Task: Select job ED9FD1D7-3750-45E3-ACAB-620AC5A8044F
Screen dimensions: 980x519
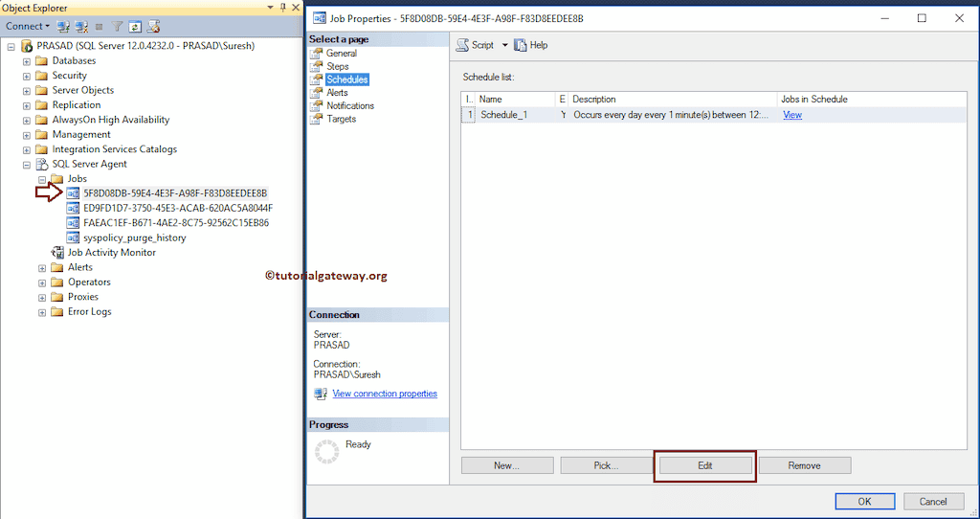Action: tap(177, 208)
